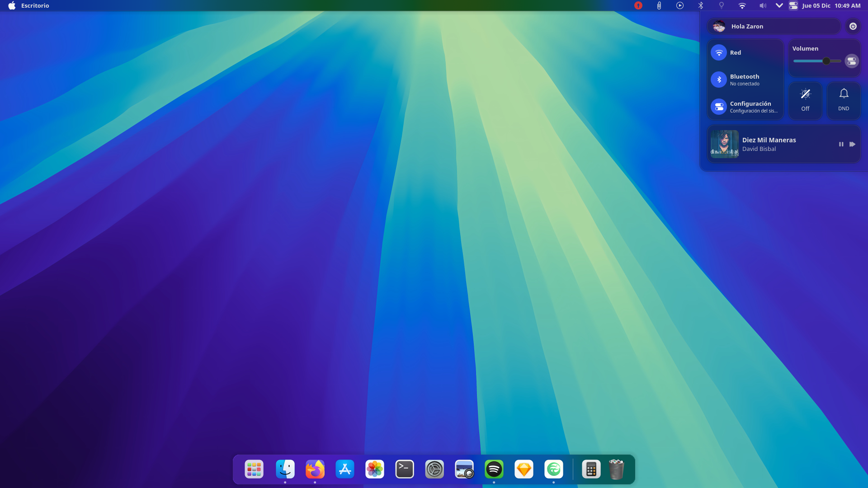Screen dimensions: 868x488
Task: Pause Diez Mil Maneras playback
Action: pyautogui.click(x=841, y=144)
